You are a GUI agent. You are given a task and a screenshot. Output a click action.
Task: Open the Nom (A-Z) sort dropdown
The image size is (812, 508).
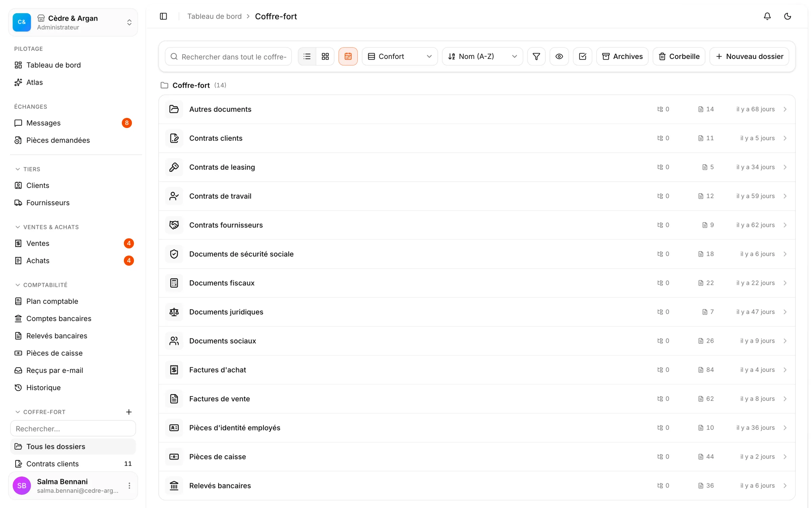tap(482, 56)
